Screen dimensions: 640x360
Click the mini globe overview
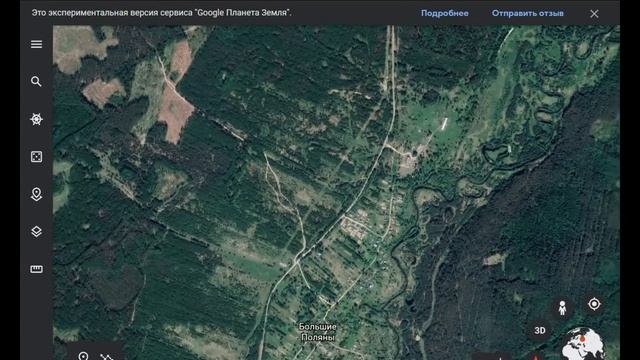(584, 344)
